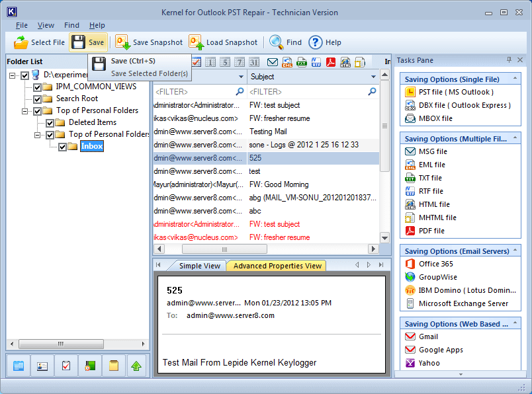
Task: Choose Microsoft Exchange Server option
Action: click(x=457, y=303)
